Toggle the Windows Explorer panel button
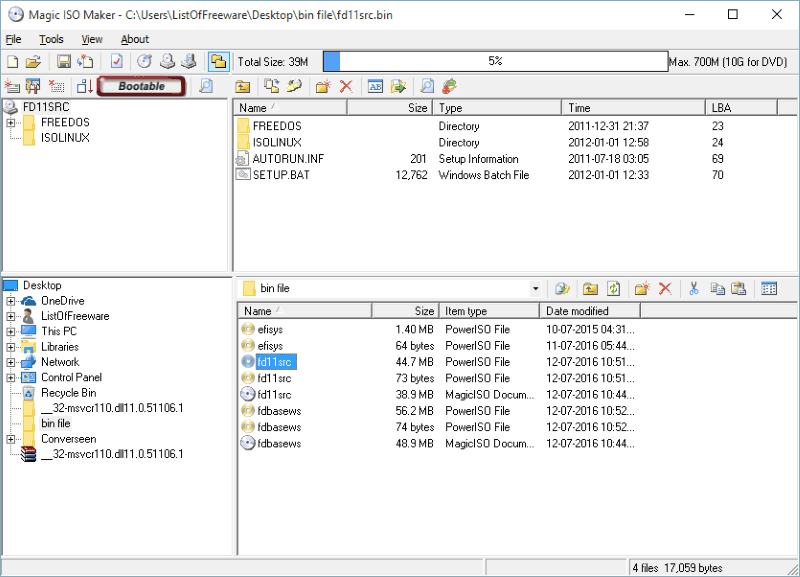Viewport: 800px width, 577px height. point(218,62)
